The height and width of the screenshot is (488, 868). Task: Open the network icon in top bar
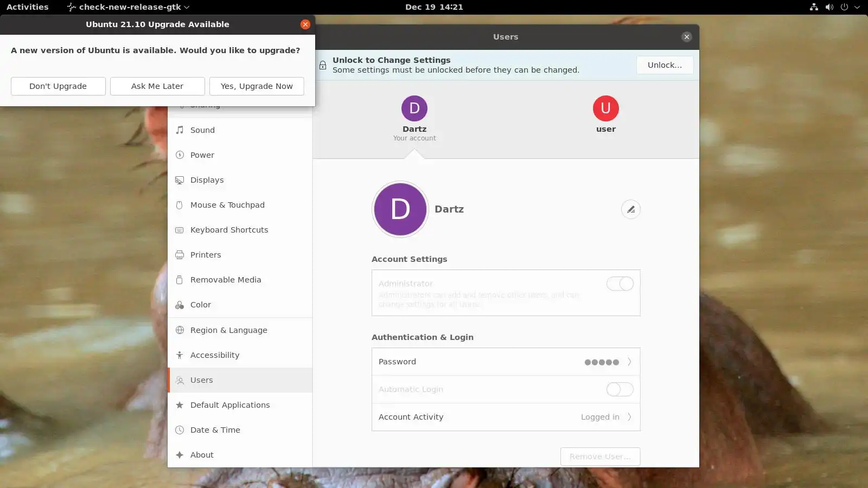pos(814,7)
